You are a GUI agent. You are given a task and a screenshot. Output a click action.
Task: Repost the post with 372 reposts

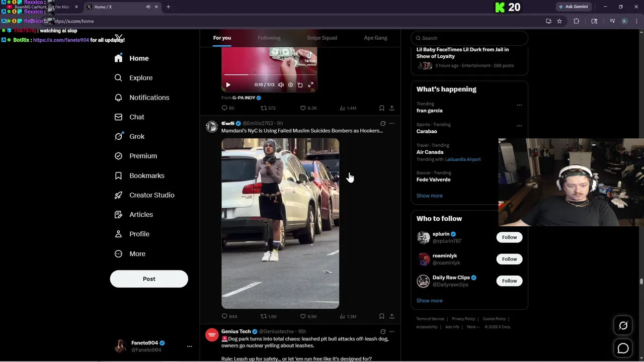268,108
